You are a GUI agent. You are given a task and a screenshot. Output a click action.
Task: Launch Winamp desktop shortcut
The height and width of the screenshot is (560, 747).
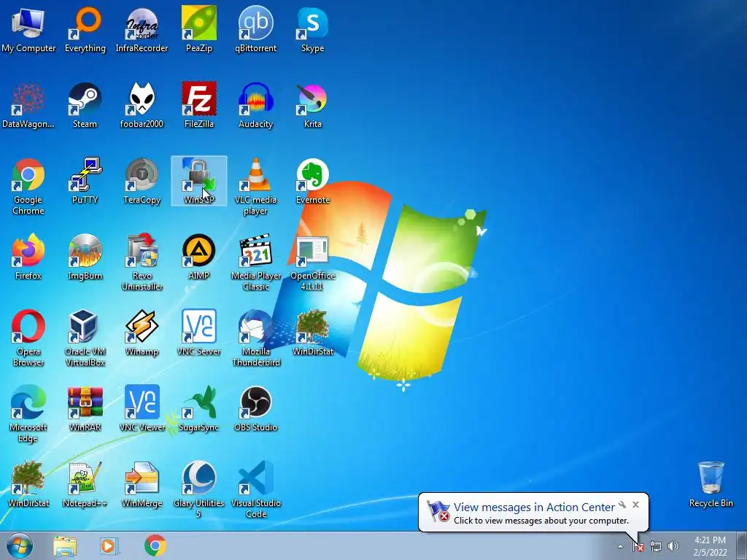click(142, 332)
